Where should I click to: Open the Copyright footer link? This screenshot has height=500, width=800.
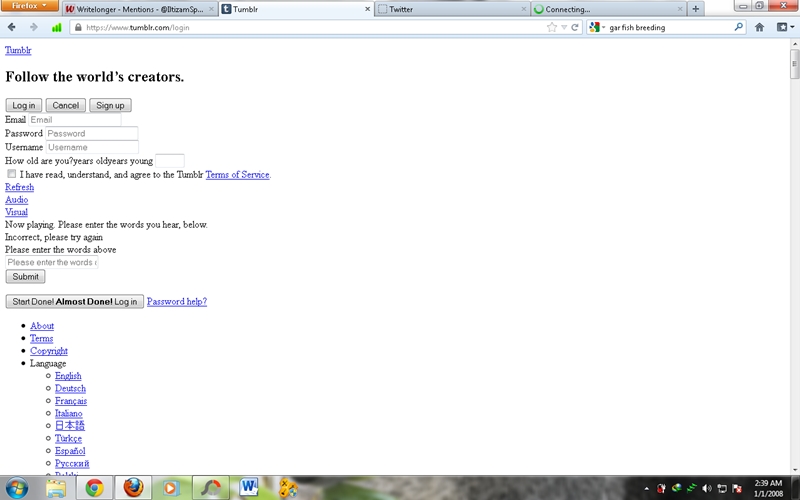48,351
